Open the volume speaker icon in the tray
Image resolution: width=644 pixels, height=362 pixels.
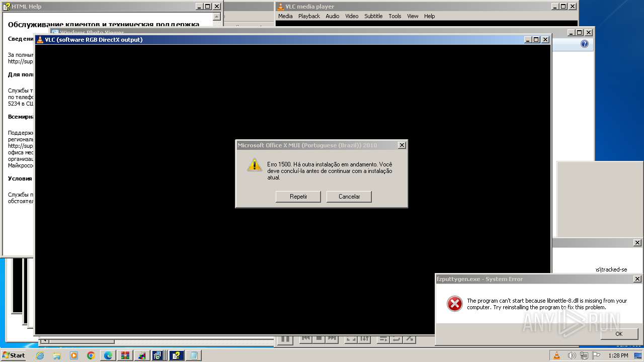click(571, 355)
